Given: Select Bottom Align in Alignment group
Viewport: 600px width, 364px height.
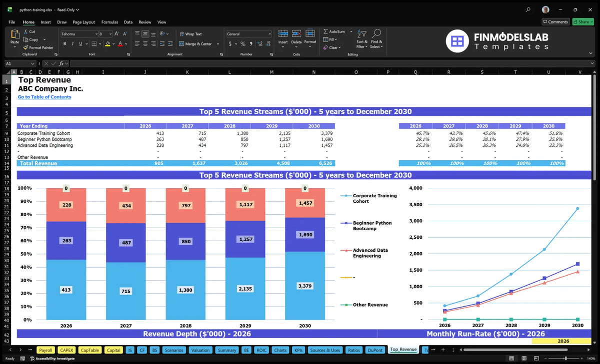Looking at the screenshot, I should point(153,34).
